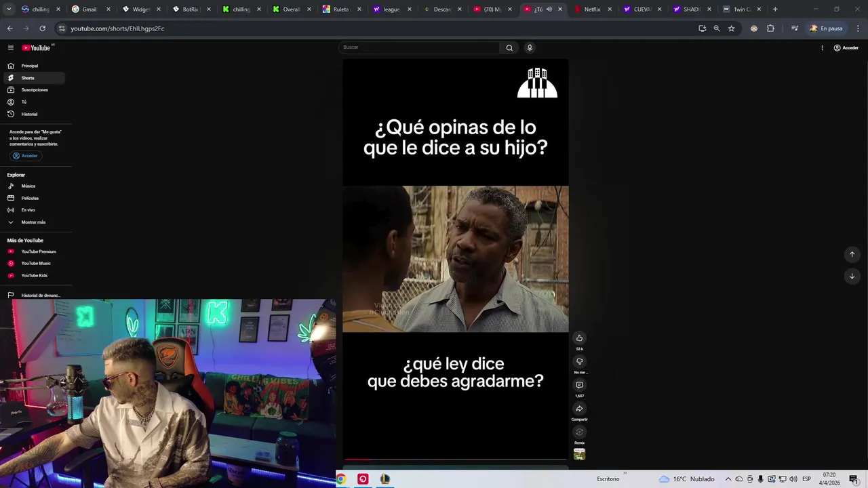Open Chrome media controls icon

[794, 28]
